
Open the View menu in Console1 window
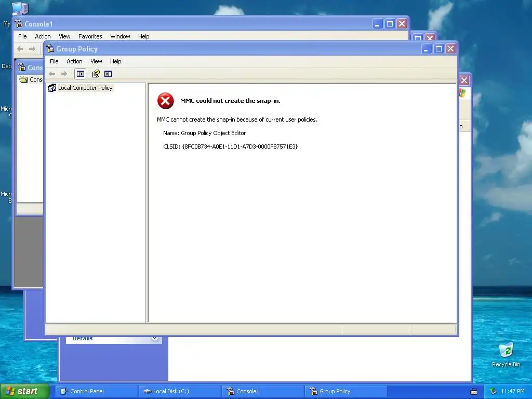click(x=64, y=36)
